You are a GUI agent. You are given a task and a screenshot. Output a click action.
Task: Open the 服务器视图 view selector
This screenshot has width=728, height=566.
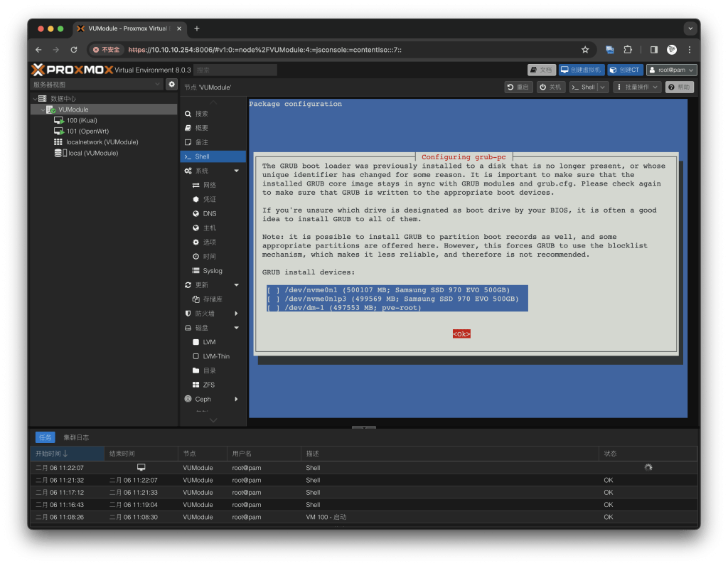pyautogui.click(x=97, y=85)
